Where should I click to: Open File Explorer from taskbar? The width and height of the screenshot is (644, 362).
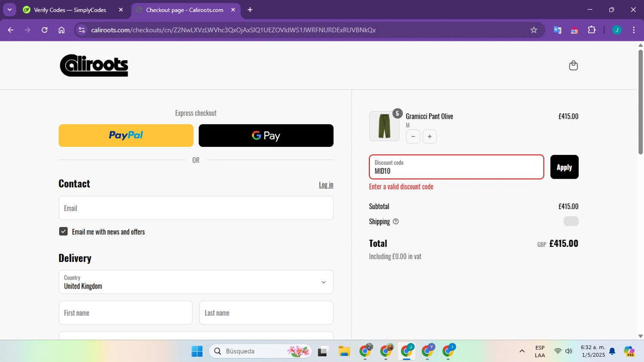[x=344, y=351]
